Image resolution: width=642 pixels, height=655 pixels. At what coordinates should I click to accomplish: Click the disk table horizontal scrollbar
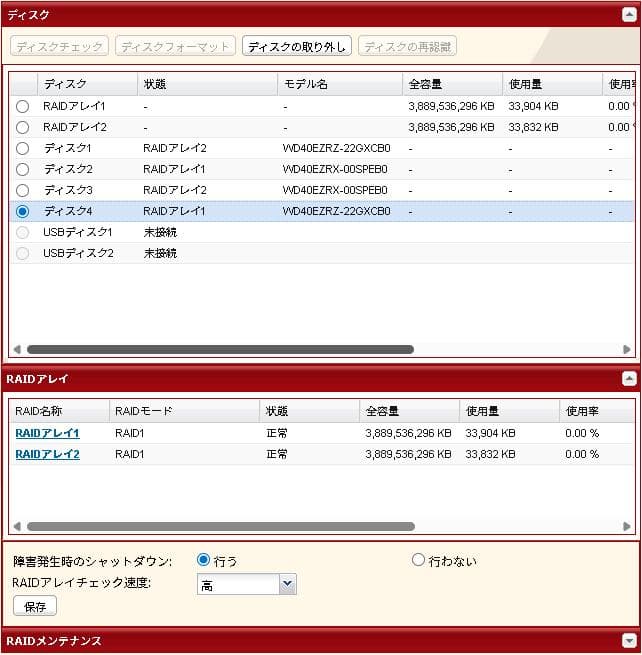point(220,350)
